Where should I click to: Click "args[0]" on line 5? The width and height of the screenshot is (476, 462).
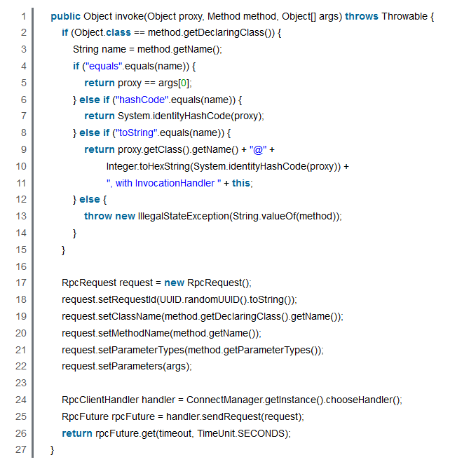coord(174,83)
